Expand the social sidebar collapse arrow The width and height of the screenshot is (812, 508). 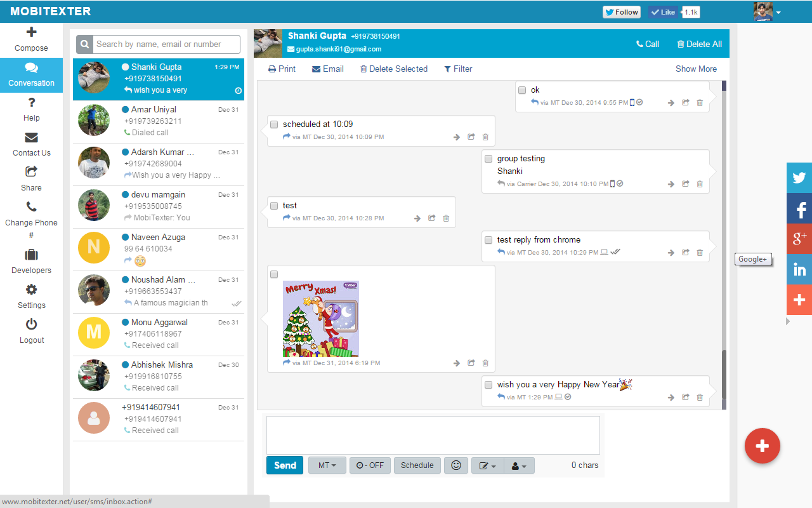coord(789,321)
